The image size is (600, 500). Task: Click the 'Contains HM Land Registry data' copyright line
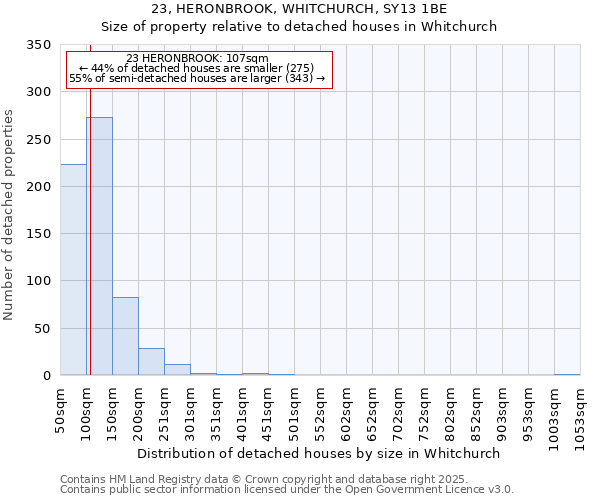(264, 479)
